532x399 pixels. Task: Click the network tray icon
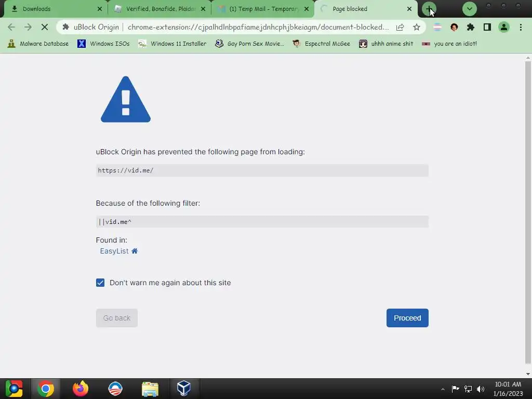[x=468, y=389]
